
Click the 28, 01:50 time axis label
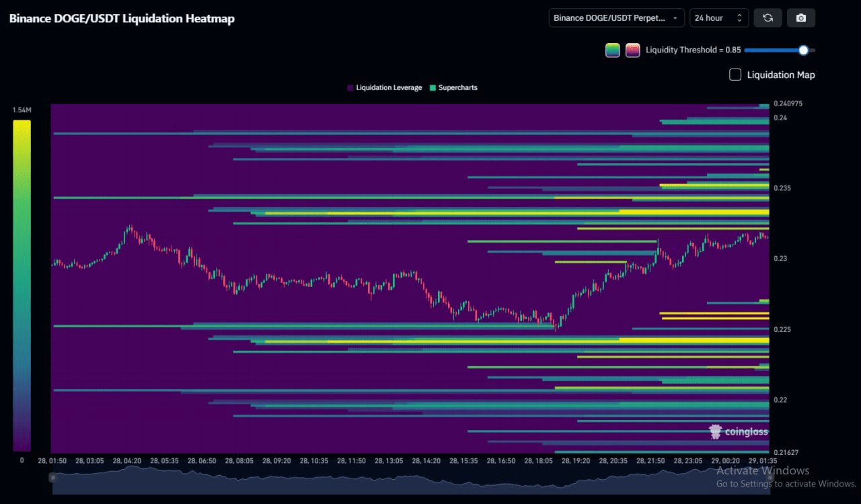click(x=52, y=461)
